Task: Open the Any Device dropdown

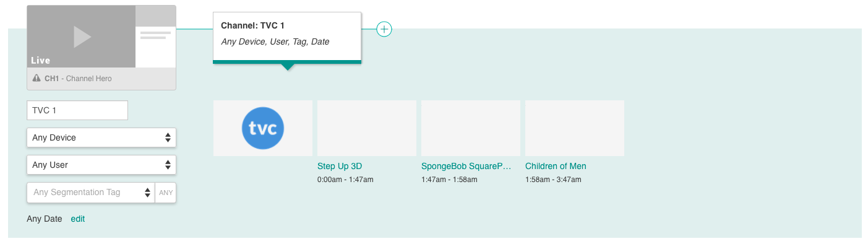Action: (101, 137)
